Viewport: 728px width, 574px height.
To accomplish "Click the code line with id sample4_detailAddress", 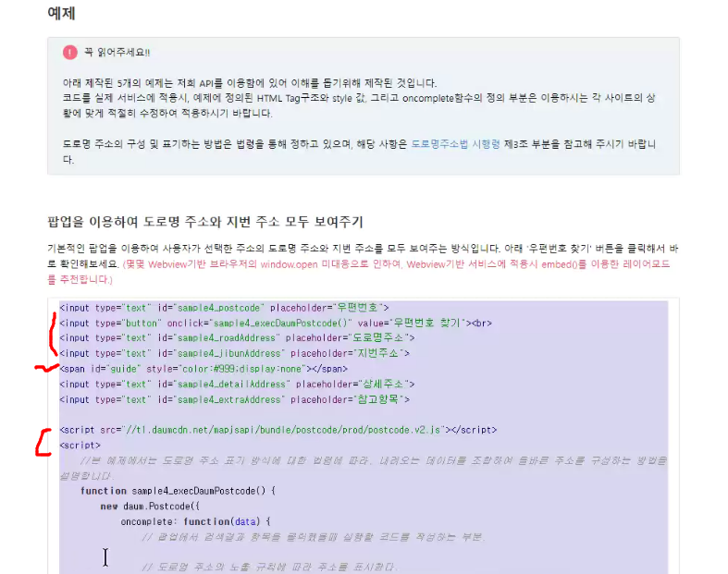I will pos(237,385).
